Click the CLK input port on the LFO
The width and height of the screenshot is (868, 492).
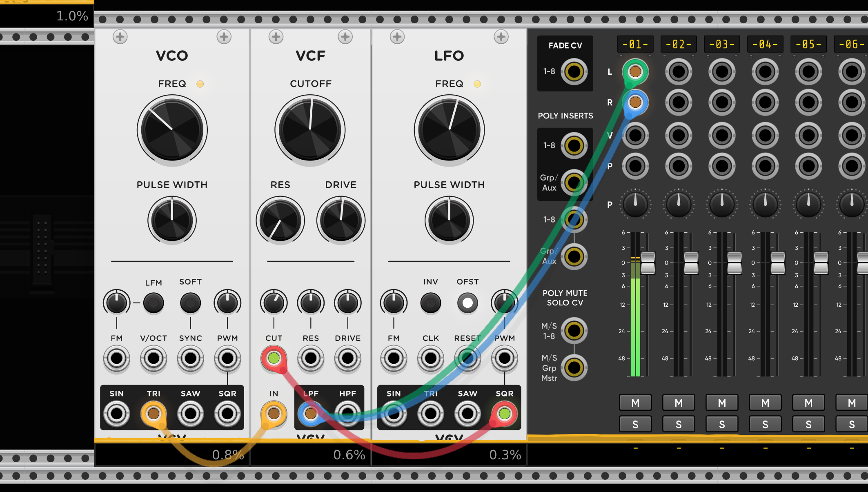point(431,358)
